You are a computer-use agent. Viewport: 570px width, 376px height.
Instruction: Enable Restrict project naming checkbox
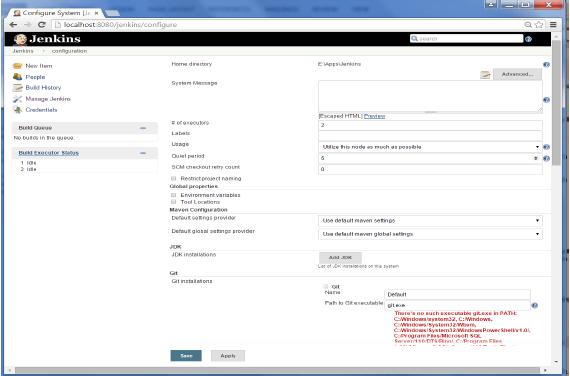(x=173, y=178)
